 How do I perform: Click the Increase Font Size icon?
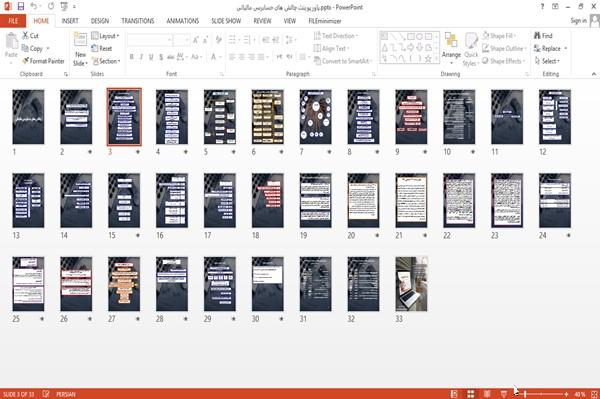pos(196,39)
